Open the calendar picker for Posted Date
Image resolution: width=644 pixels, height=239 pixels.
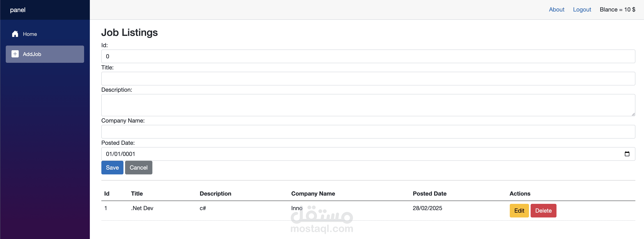pyautogui.click(x=627, y=154)
